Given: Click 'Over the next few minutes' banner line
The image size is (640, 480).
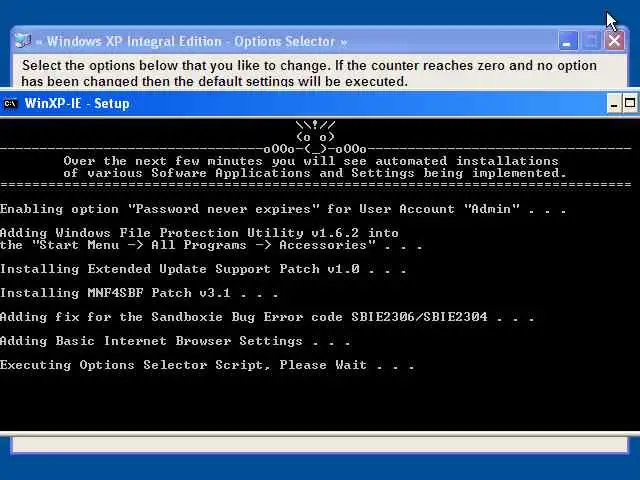Looking at the screenshot, I should (311, 161).
